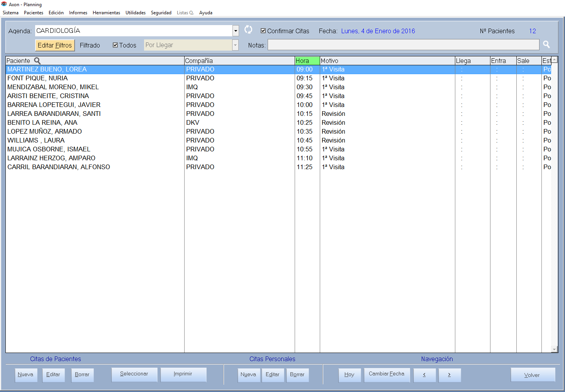
Task: Click the Cambiar Fecha button
Action: pos(387,374)
